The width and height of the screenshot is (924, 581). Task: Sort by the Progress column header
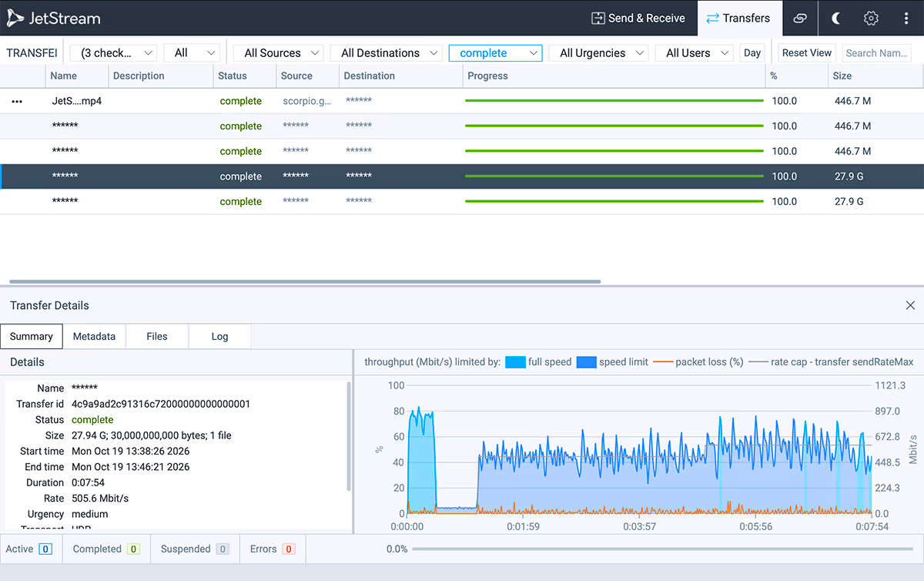click(x=614, y=76)
